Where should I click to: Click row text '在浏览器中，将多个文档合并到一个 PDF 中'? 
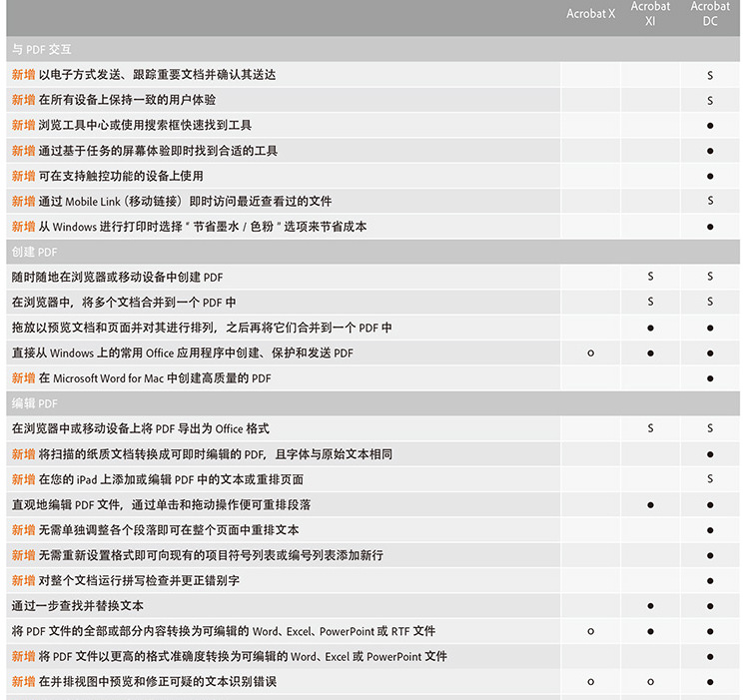[124, 303]
